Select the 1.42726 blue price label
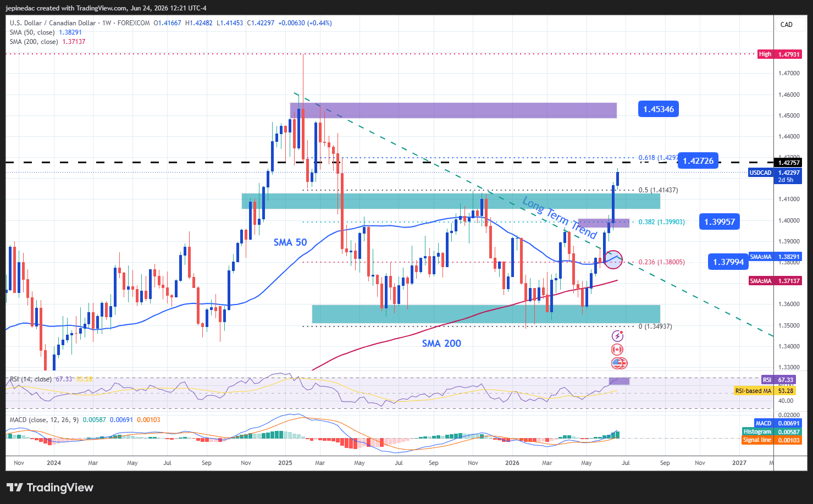Image resolution: width=813 pixels, height=504 pixels. tap(698, 160)
